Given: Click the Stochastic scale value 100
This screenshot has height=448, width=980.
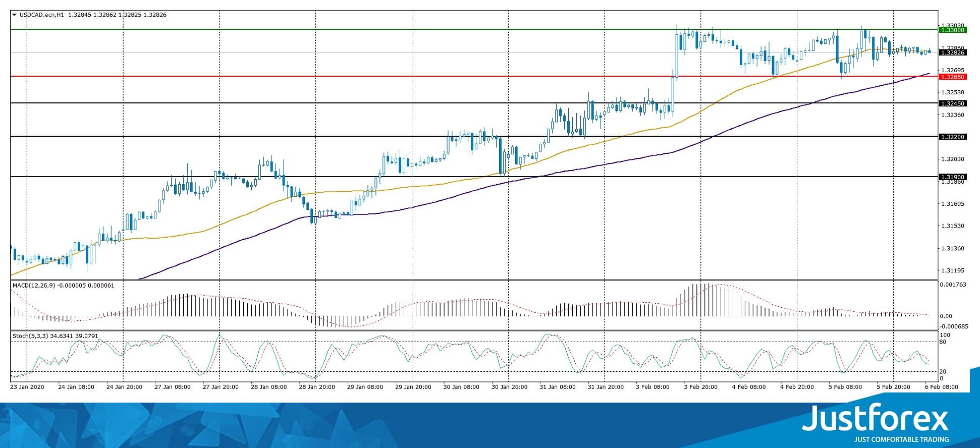Looking at the screenshot, I should coord(946,335).
